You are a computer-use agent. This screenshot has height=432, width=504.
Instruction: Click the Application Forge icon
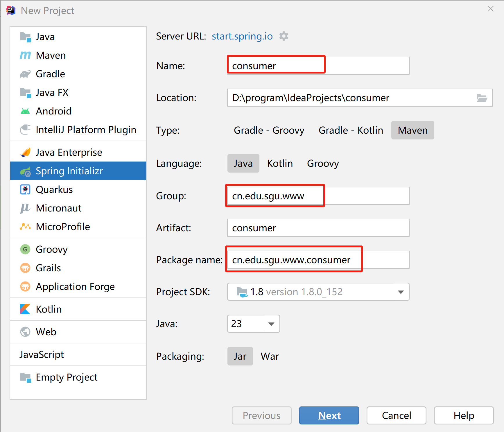[x=25, y=286]
